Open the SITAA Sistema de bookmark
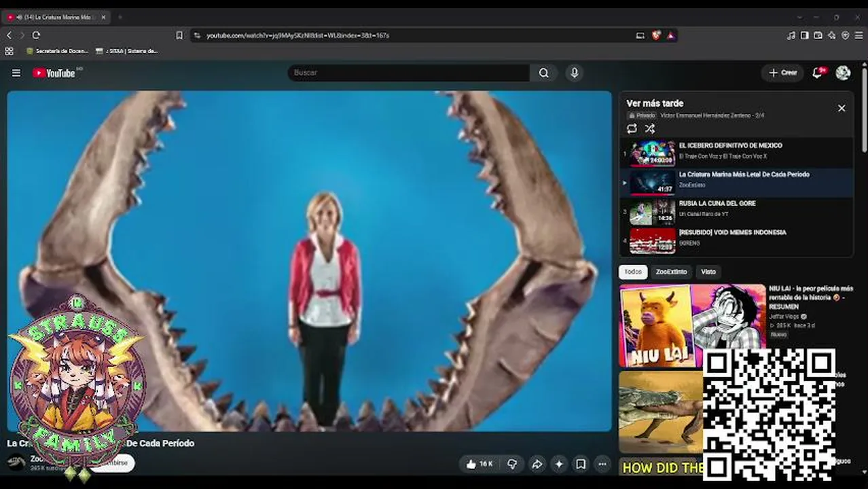The image size is (868, 489). coord(127,51)
